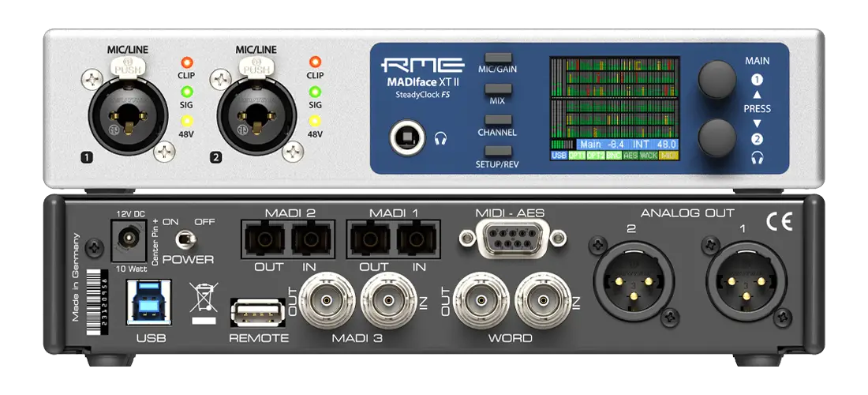
Task: Click the up arrow above PRESS
Action: (x=757, y=95)
